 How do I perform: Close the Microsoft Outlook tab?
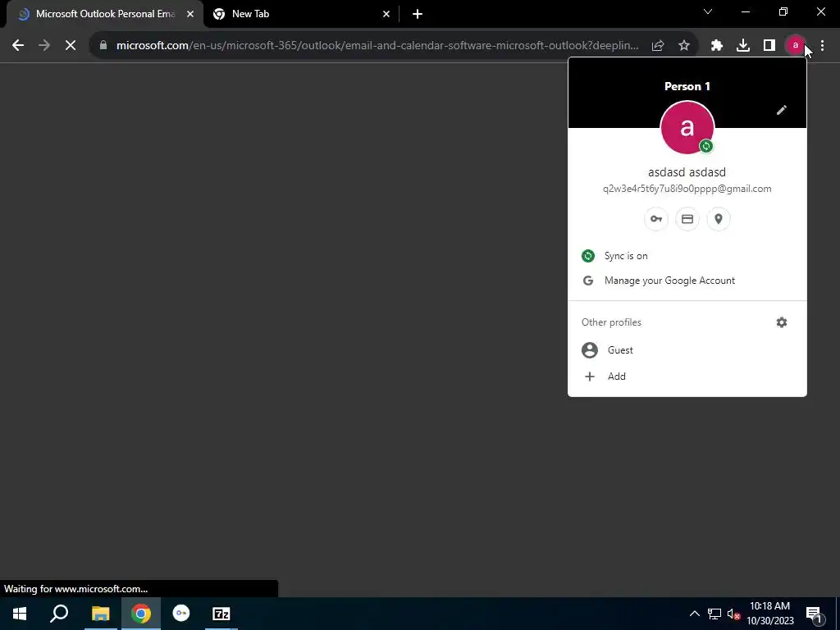click(x=190, y=14)
